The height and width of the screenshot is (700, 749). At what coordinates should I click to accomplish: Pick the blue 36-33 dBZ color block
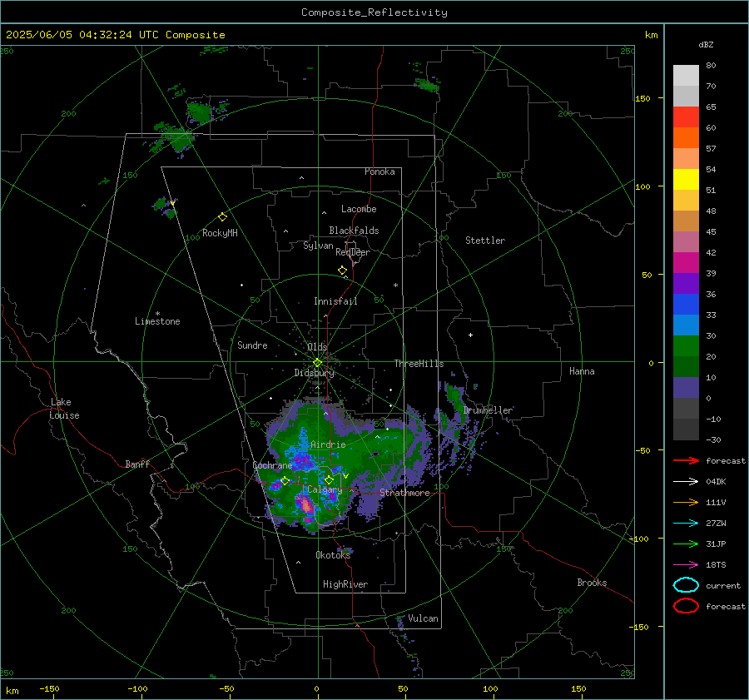tap(686, 304)
